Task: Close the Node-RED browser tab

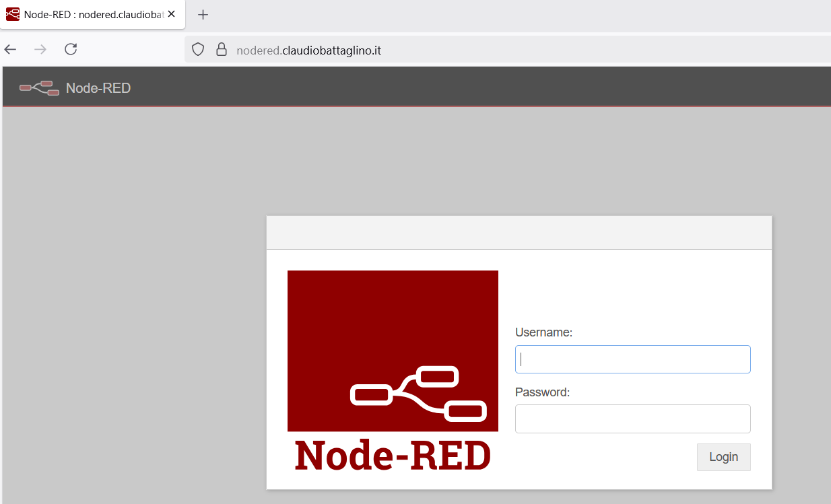Action: click(171, 14)
